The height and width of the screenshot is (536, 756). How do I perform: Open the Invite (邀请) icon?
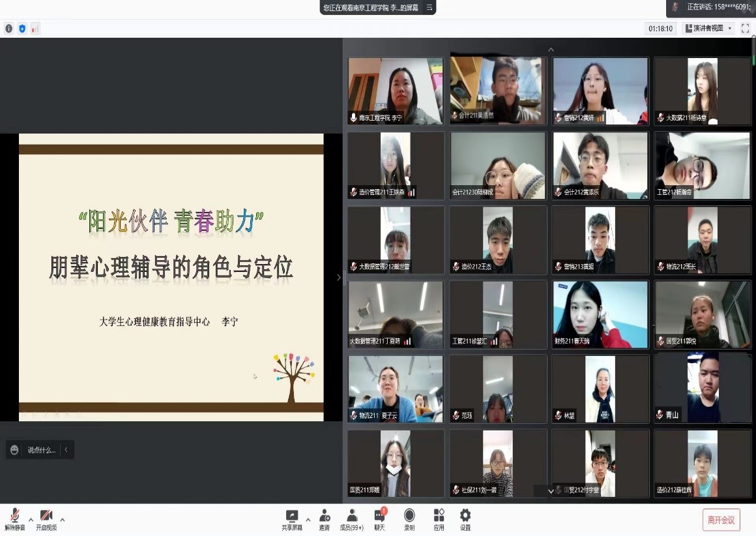(325, 516)
